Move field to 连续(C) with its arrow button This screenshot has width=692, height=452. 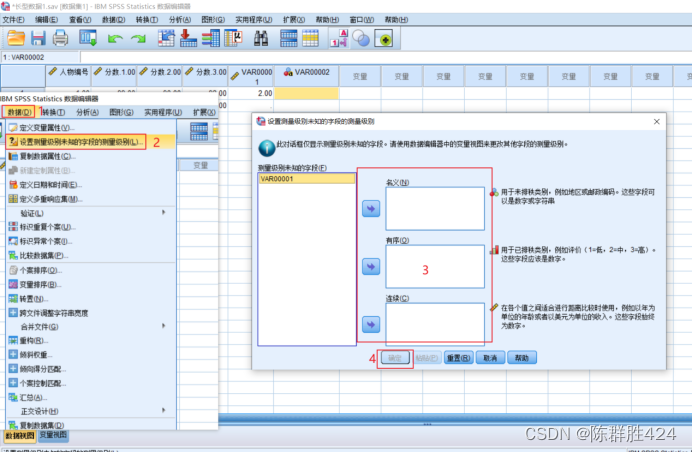371,324
